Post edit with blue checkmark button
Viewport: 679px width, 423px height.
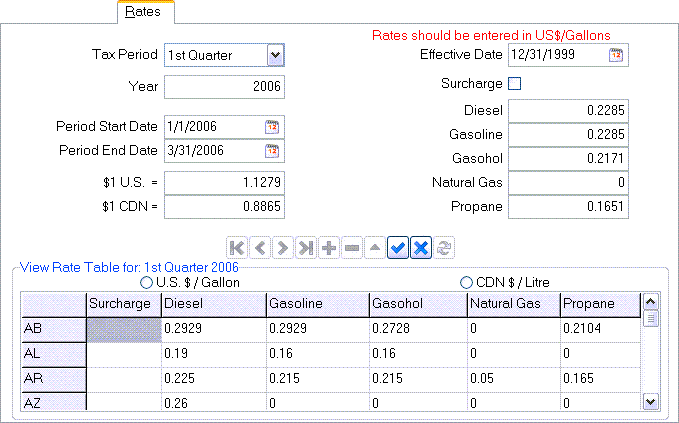(397, 249)
